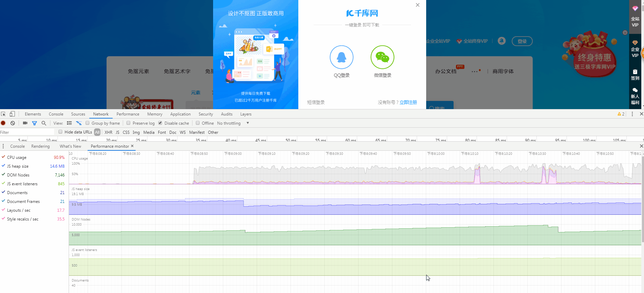Switch to the Console tab in main toolbar
The height and width of the screenshot is (293, 644).
coord(56,114)
